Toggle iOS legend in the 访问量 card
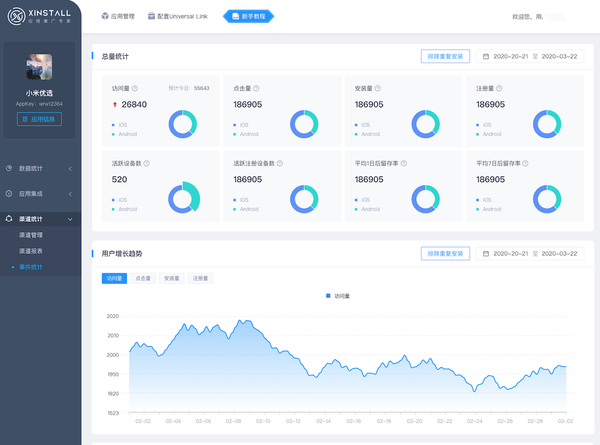 pyautogui.click(x=119, y=125)
